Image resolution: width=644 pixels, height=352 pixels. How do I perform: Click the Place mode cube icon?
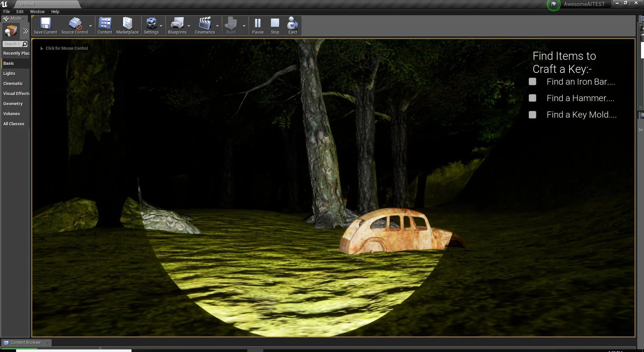click(10, 31)
